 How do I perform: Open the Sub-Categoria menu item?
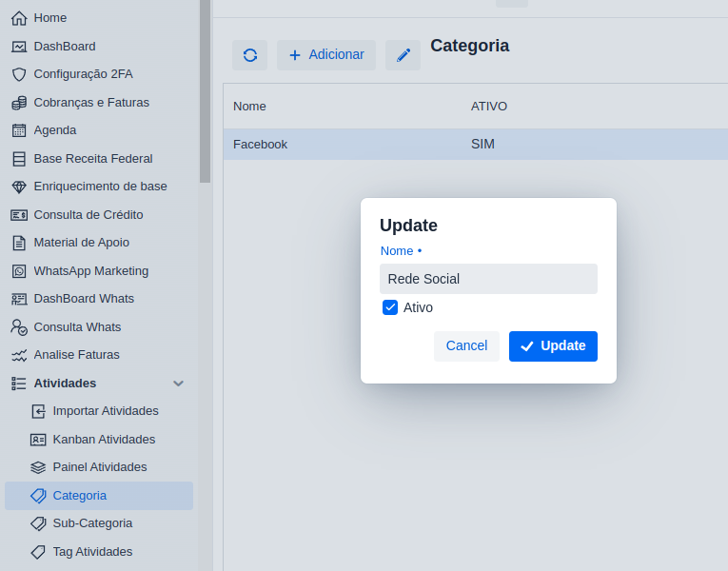[92, 523]
